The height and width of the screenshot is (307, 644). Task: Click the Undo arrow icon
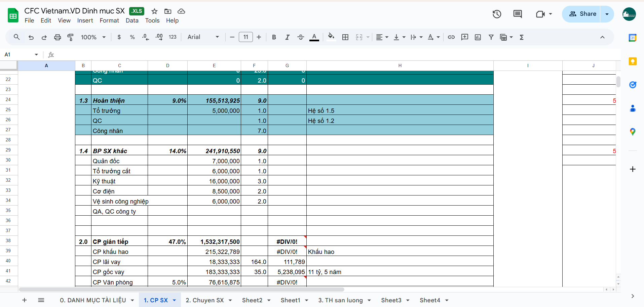[x=31, y=37]
